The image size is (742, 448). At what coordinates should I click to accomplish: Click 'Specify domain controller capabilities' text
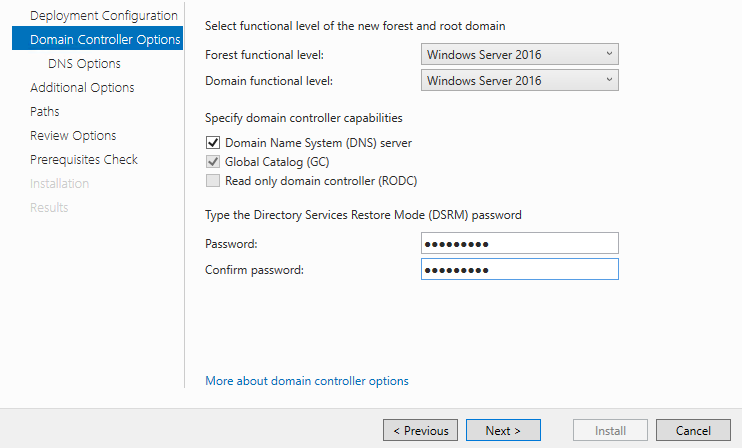(304, 118)
